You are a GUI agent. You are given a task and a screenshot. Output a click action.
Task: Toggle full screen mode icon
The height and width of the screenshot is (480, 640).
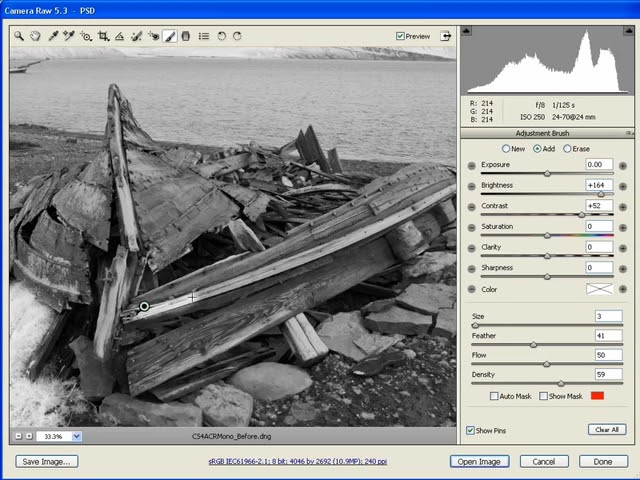pyautogui.click(x=446, y=36)
